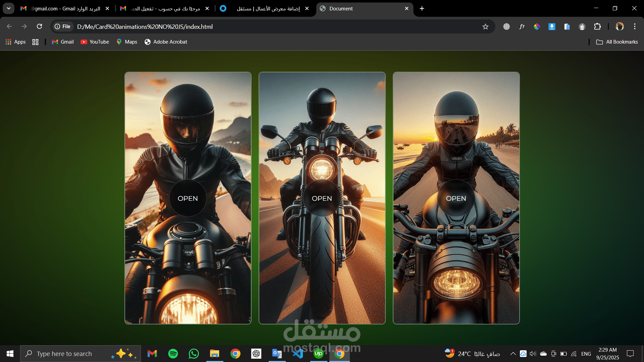Open the Extensions puzzle-piece icon
The height and width of the screenshot is (362, 644).
(598, 26)
